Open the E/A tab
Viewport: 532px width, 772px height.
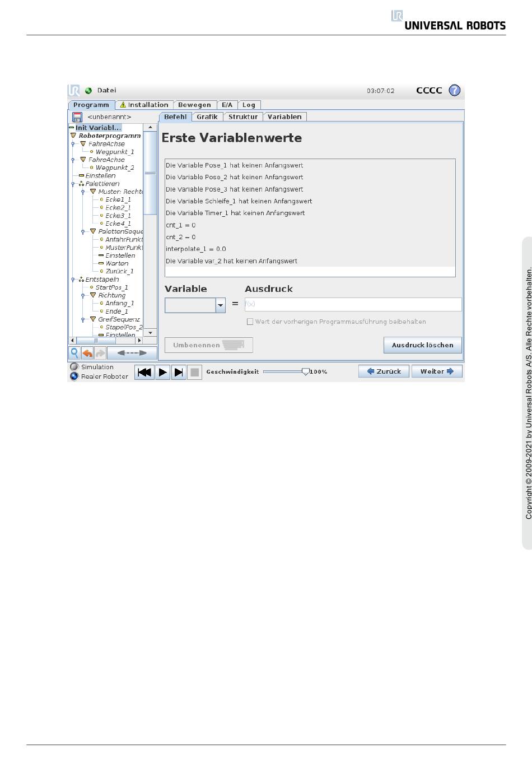pyautogui.click(x=227, y=105)
